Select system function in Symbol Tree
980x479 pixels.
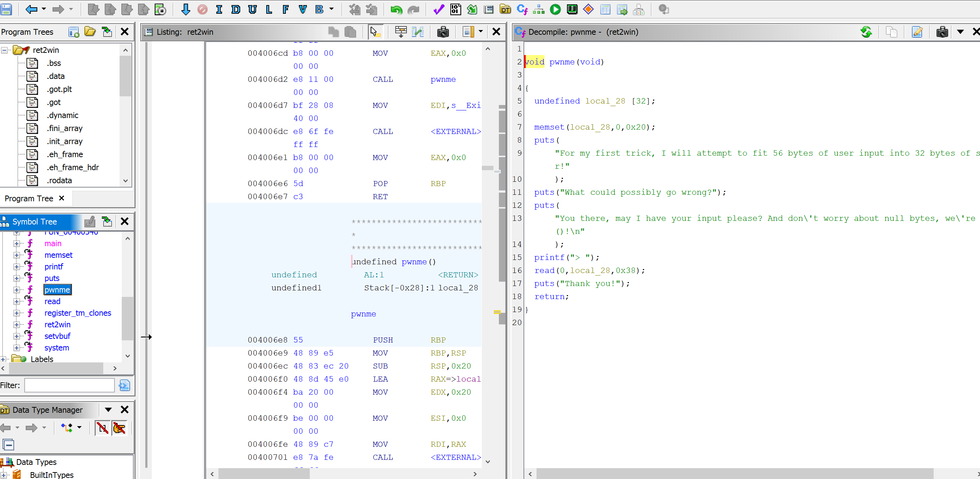(57, 348)
